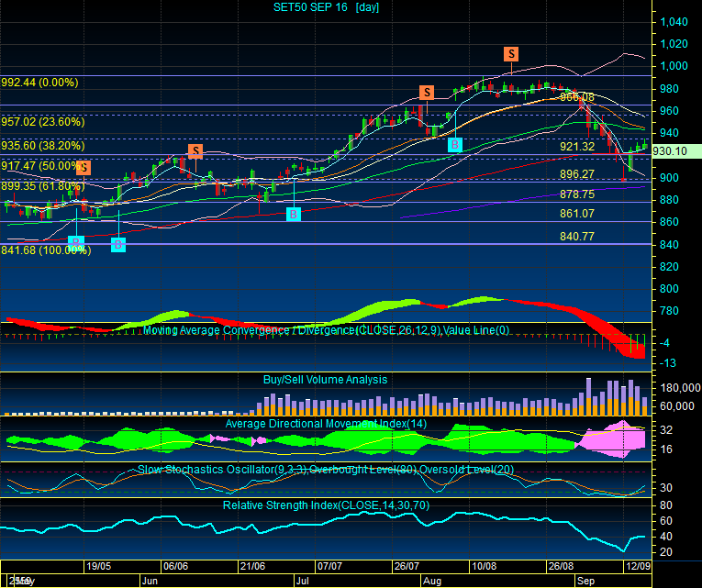Click the 32 ADX axis label
This screenshot has height=588, width=702.
pos(666,430)
